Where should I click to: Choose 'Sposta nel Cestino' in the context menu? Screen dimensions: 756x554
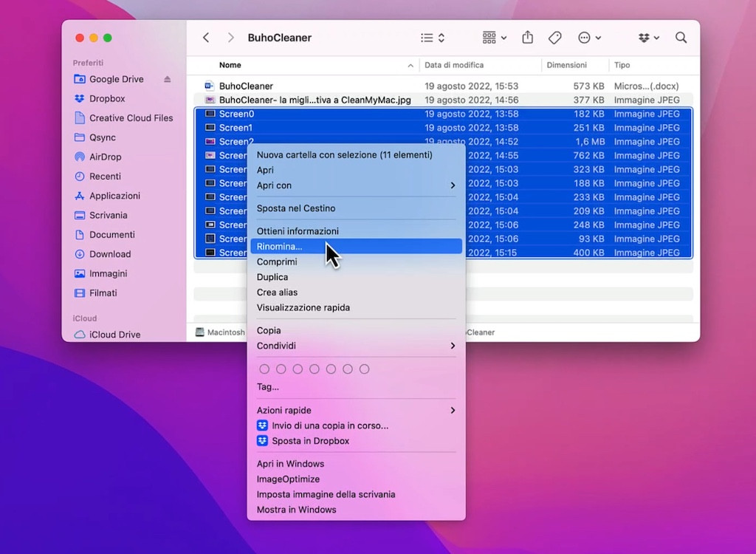click(x=356, y=208)
